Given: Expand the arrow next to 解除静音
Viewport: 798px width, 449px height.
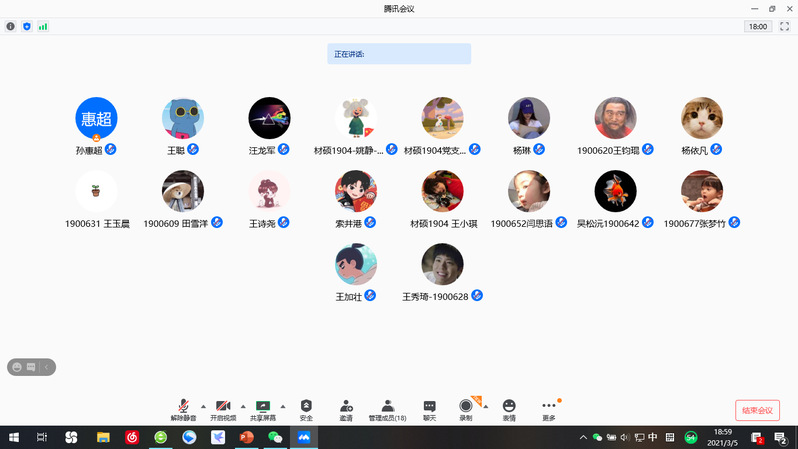Looking at the screenshot, I should pos(203,406).
